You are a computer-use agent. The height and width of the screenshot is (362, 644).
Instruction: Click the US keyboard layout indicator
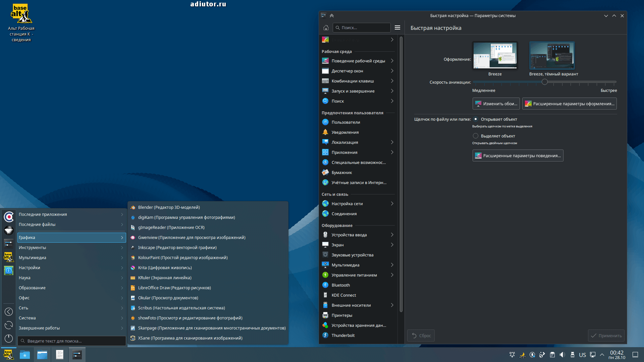tap(583, 355)
